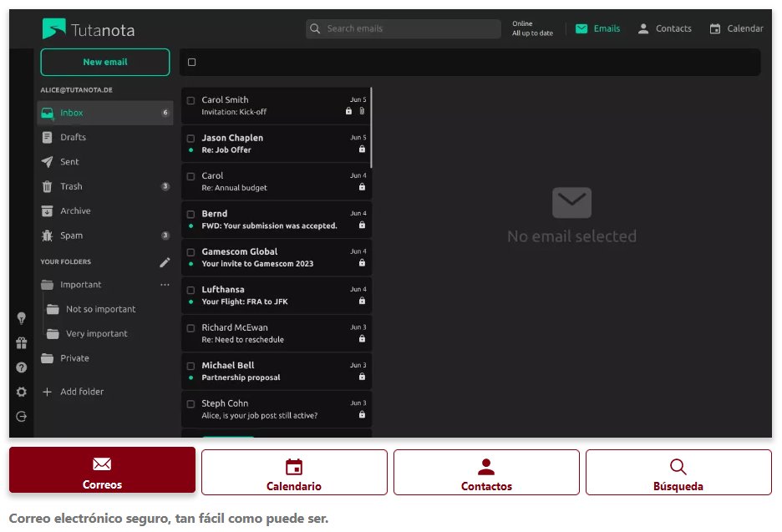
Task: Open the Drafts label
Action: [x=73, y=138]
